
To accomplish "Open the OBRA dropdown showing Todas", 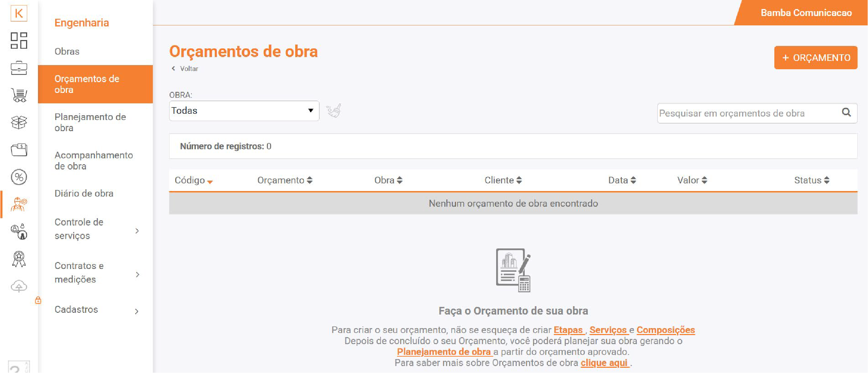I will [244, 111].
